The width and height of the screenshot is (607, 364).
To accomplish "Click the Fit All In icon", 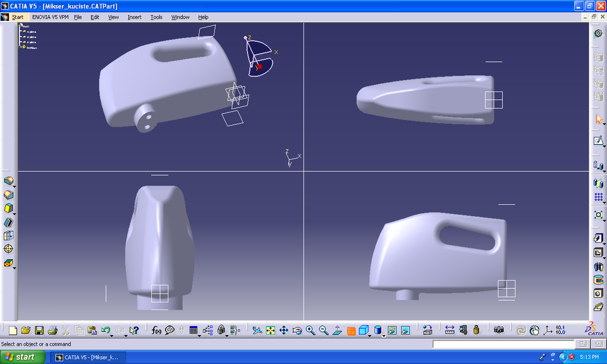I will click(270, 330).
